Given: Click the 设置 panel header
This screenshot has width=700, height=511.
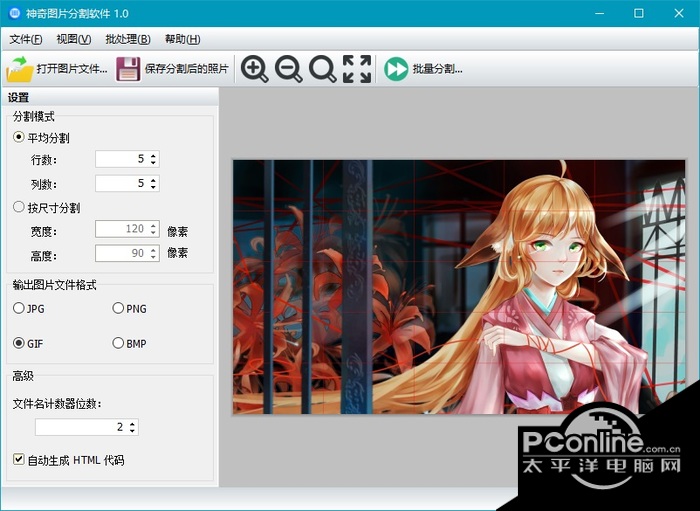Looking at the screenshot, I should point(109,97).
